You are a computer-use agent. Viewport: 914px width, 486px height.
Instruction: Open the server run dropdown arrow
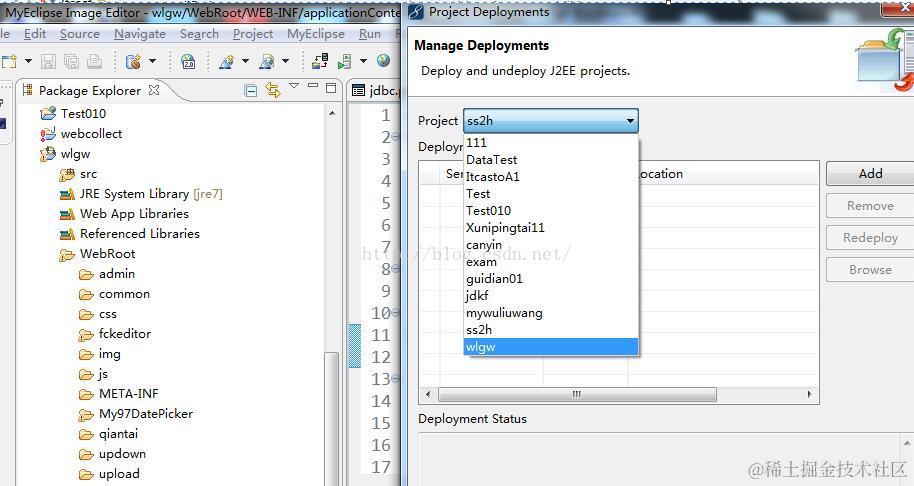point(363,61)
